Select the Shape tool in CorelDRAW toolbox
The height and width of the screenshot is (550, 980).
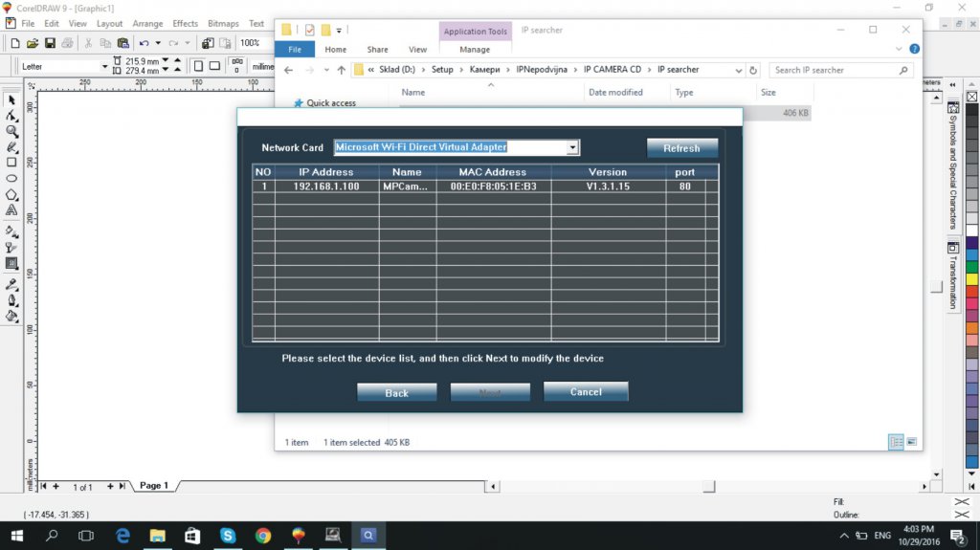point(11,116)
